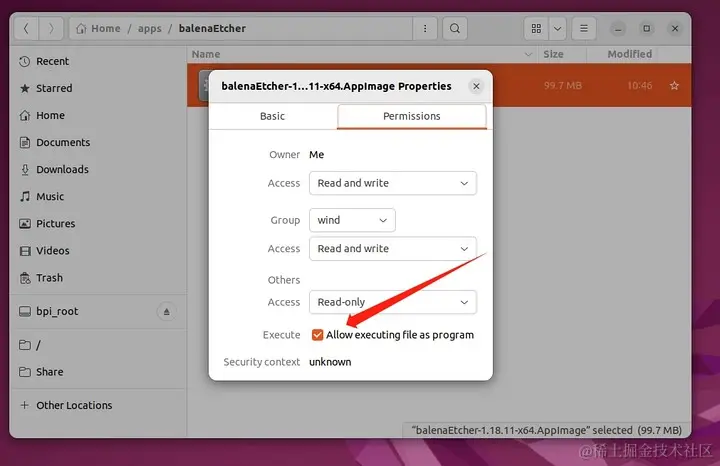
Task: Switch to the Permissions tab
Action: click(412, 116)
